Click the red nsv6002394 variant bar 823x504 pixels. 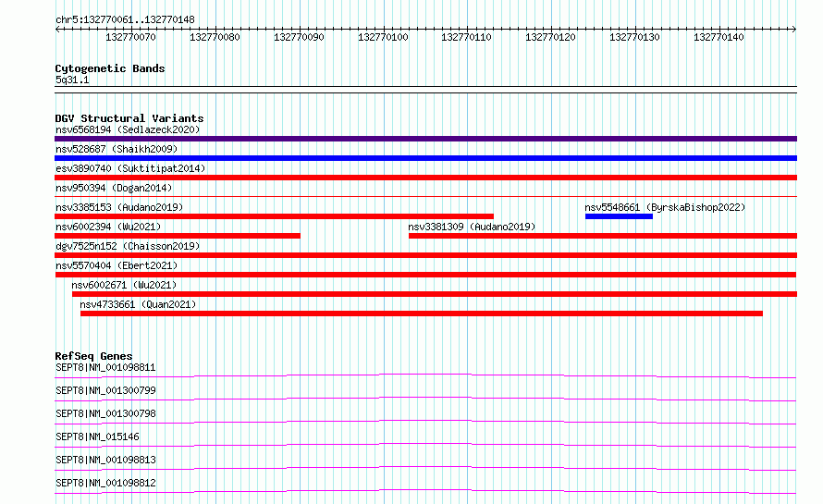(x=178, y=236)
